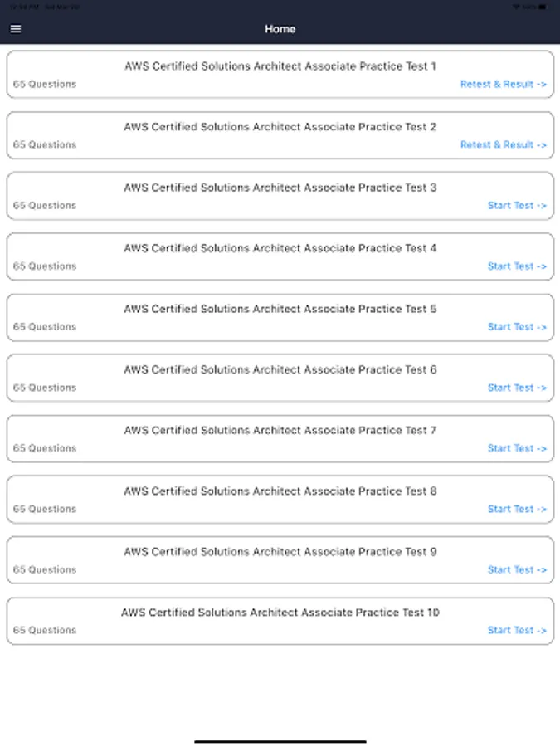This screenshot has width=560, height=747.
Task: Start Practice Test 4
Action: pos(517,266)
